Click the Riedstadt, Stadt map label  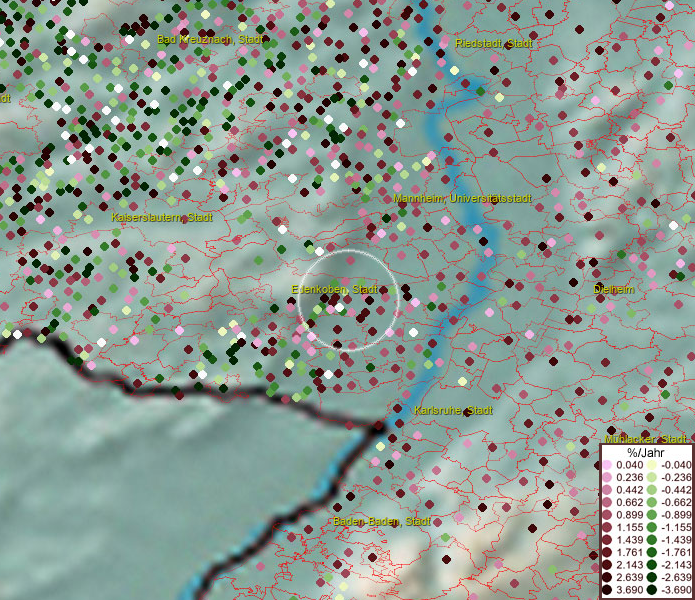point(494,43)
